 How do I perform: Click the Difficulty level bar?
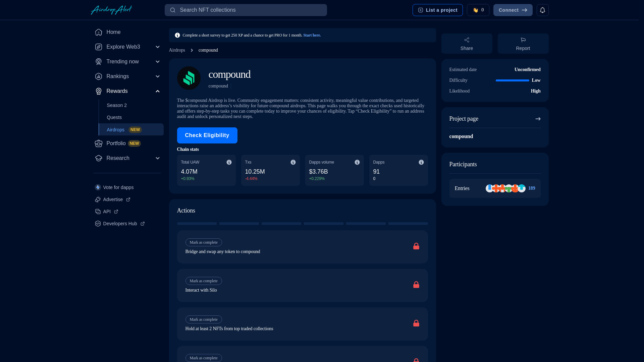click(513, 80)
